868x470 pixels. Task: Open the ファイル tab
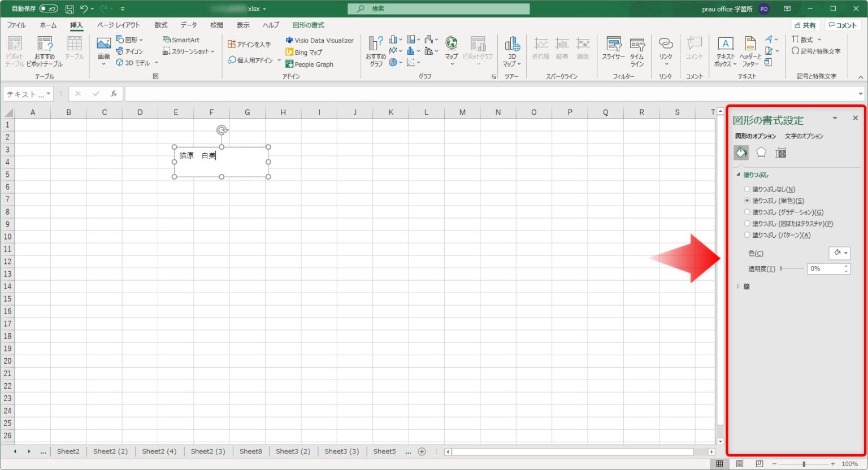[16, 25]
